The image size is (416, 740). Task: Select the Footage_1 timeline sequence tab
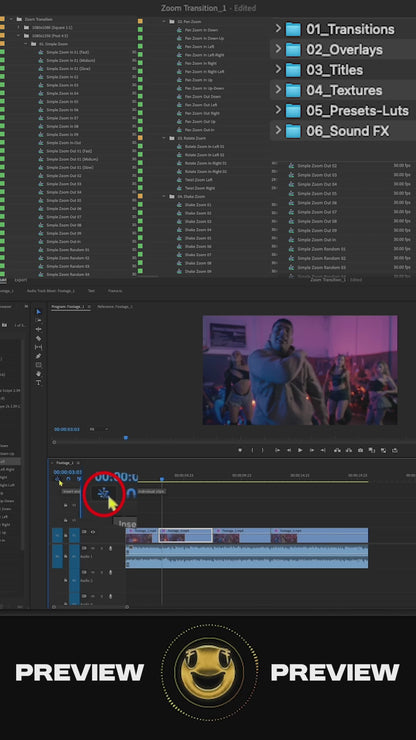pyautogui.click(x=64, y=463)
